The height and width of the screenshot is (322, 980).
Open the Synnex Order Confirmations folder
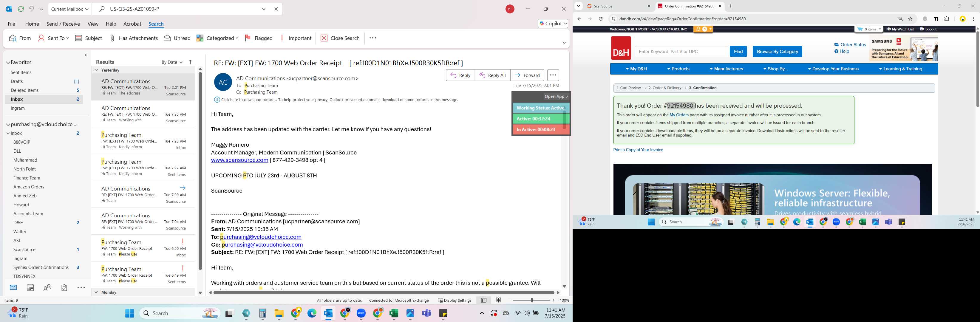41,267
